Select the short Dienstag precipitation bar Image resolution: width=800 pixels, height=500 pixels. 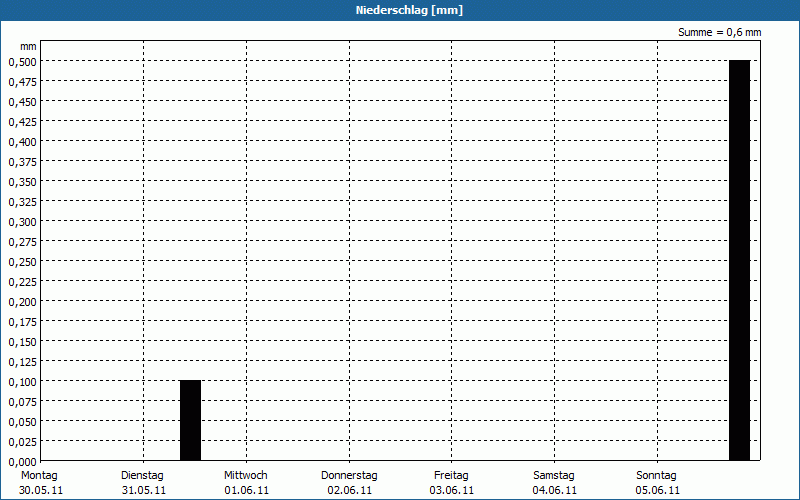pos(190,420)
